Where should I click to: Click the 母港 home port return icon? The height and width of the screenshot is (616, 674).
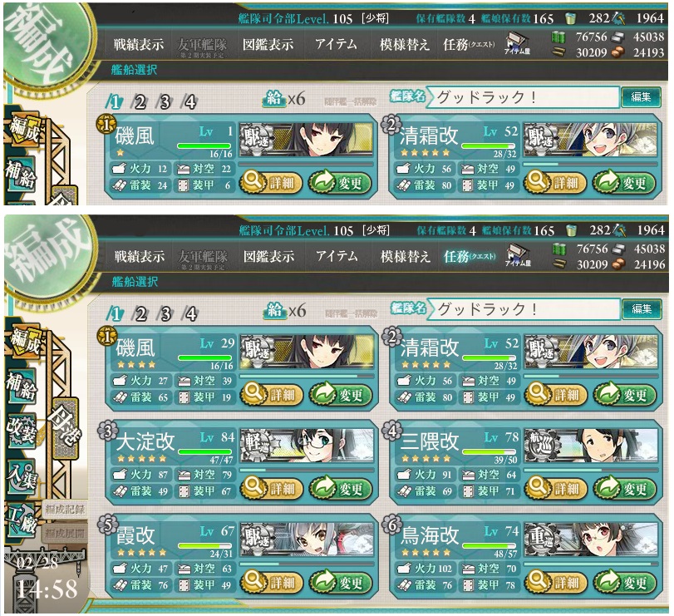pyautogui.click(x=65, y=428)
